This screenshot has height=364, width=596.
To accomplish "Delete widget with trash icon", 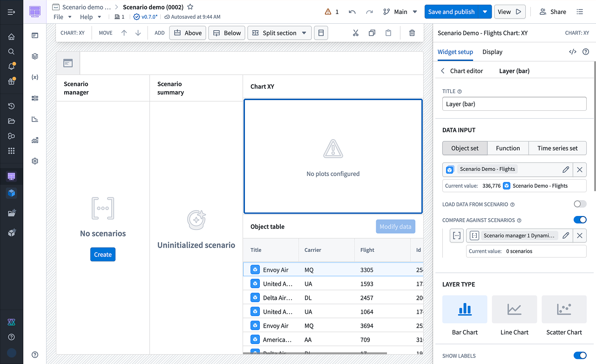I will 412,33.
